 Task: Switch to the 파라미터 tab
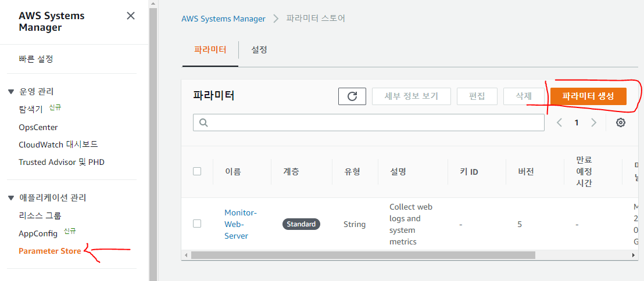click(210, 50)
